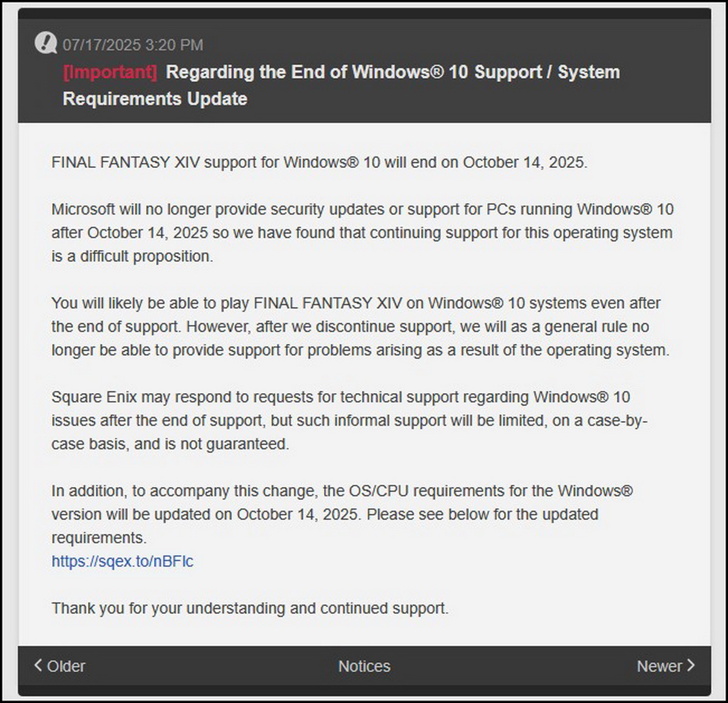Click the exclamation notice icon in header
Viewport: 728px width, 703px height.
(x=45, y=43)
